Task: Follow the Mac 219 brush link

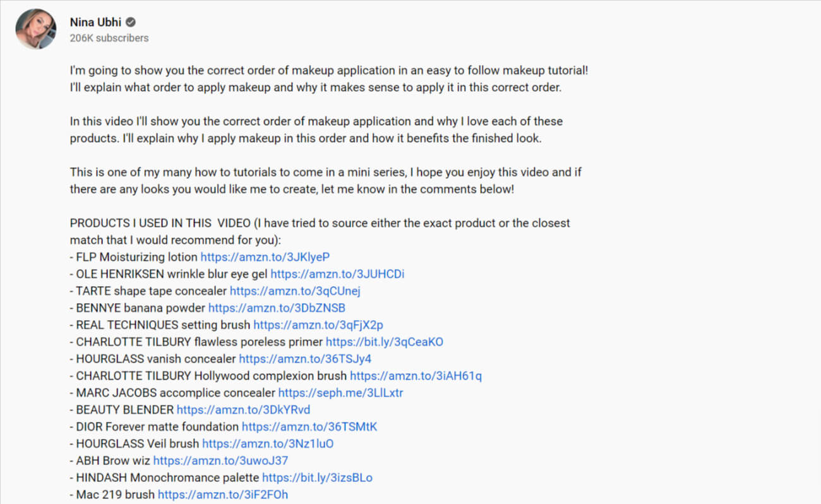Action: coord(223,496)
